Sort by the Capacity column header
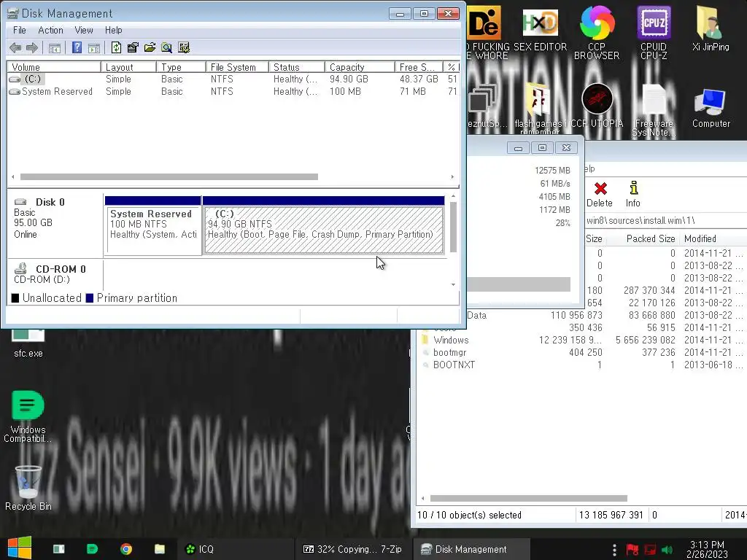The image size is (747, 560). pyautogui.click(x=360, y=67)
